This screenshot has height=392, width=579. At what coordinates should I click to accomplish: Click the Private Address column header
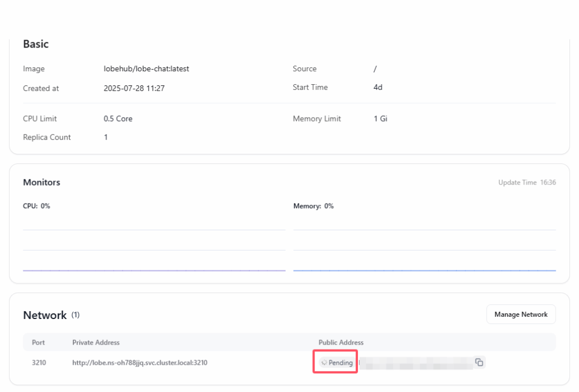click(96, 342)
